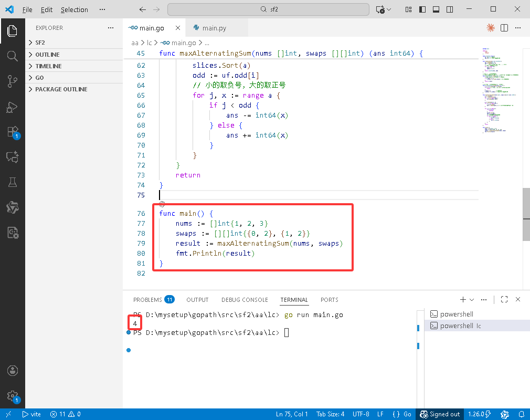Select the powershell lc terminal entry
530x420 pixels.
coord(477,325)
